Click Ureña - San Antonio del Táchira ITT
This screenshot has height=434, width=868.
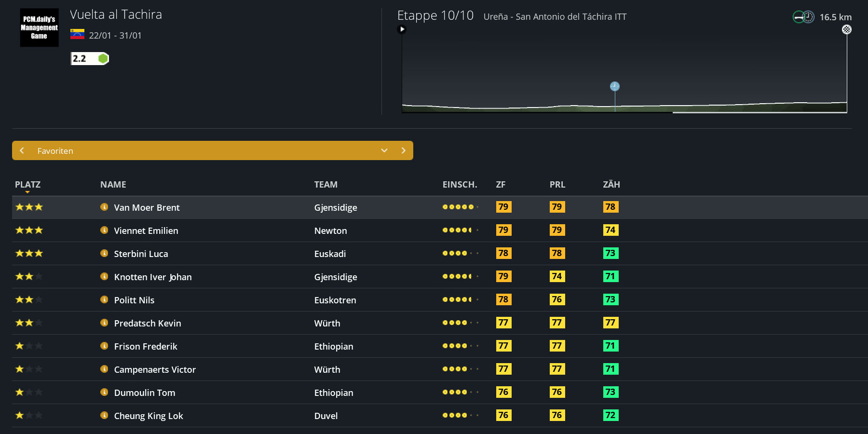[x=555, y=17]
